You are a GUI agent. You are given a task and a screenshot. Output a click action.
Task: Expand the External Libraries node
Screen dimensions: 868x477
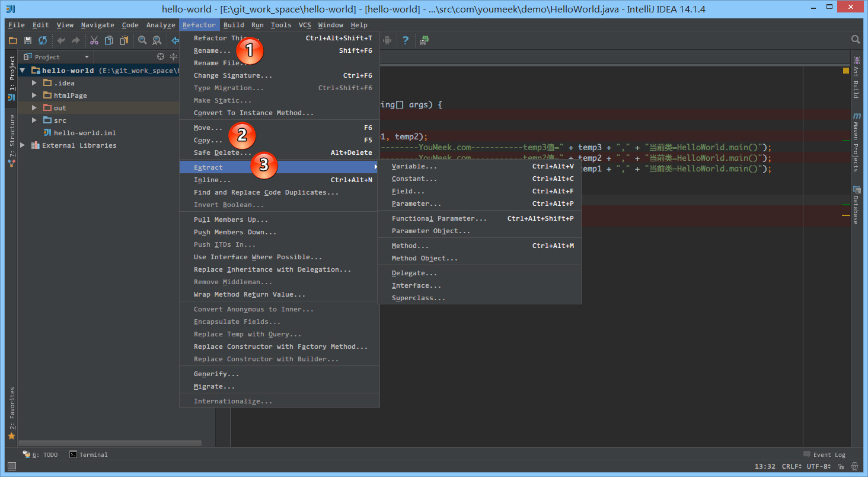pyautogui.click(x=23, y=145)
